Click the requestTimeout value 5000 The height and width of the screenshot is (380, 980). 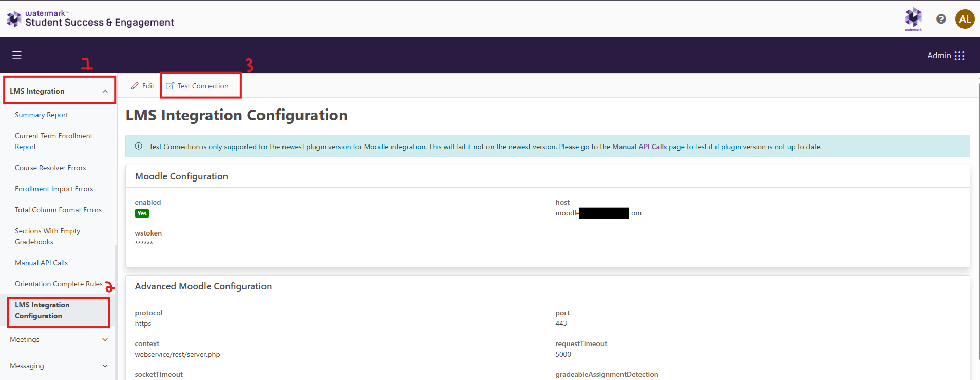(x=563, y=354)
